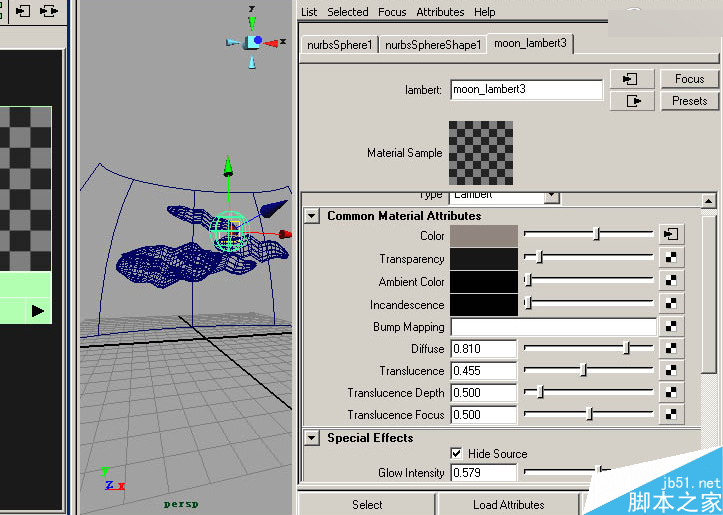Click the attribute editor scroll-up arrow
Image resolution: width=723 pixels, height=515 pixels.
708,201
